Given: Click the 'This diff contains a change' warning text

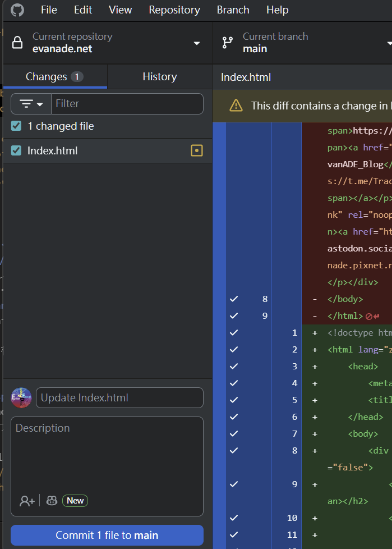Looking at the screenshot, I should point(321,106).
